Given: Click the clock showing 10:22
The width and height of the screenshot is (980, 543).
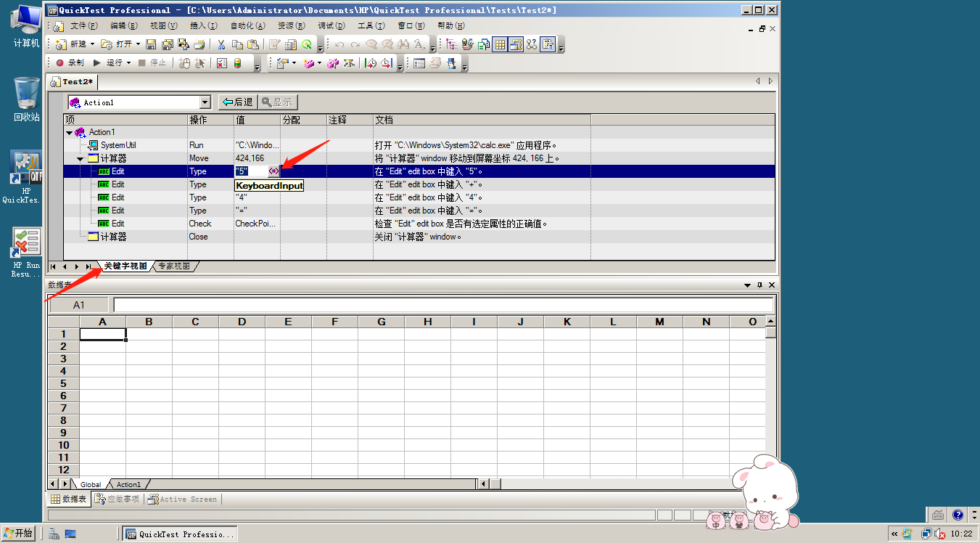Looking at the screenshot, I should 961,534.
